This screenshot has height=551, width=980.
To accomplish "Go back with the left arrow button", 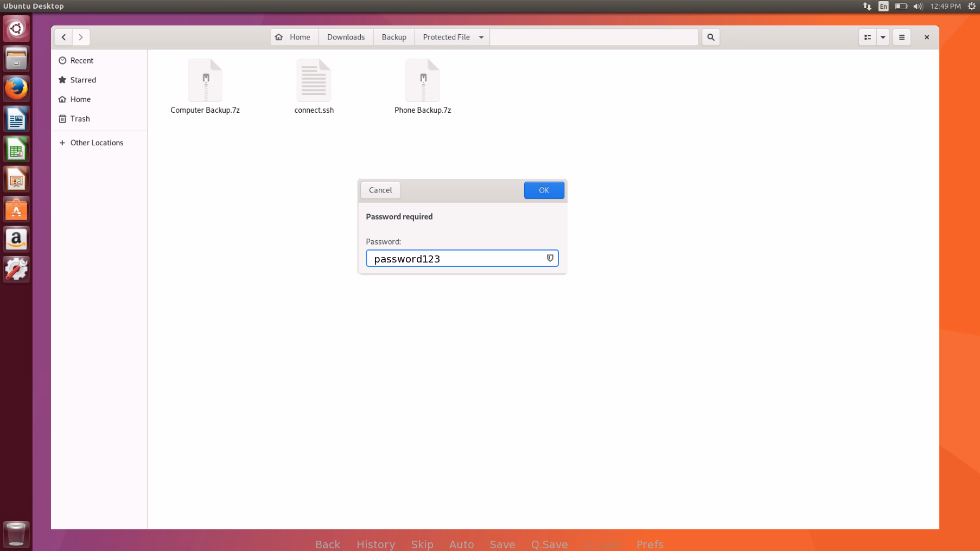I will [x=63, y=37].
